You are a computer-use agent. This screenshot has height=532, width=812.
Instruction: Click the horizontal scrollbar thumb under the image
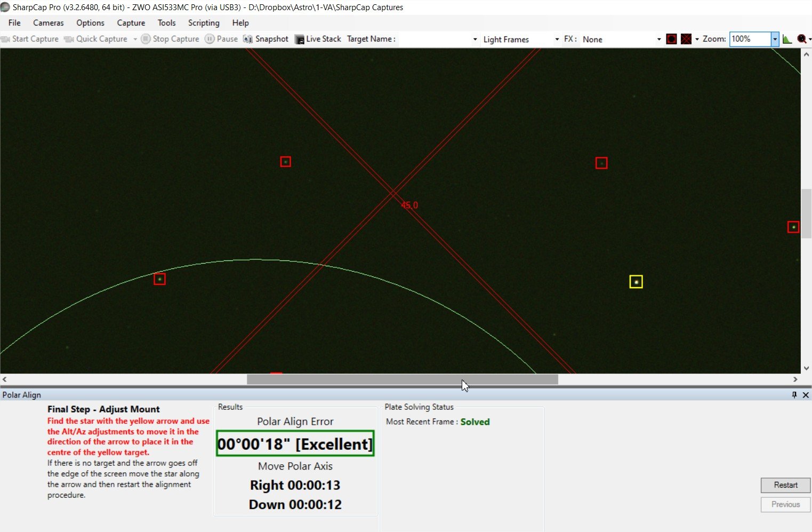[403, 379]
